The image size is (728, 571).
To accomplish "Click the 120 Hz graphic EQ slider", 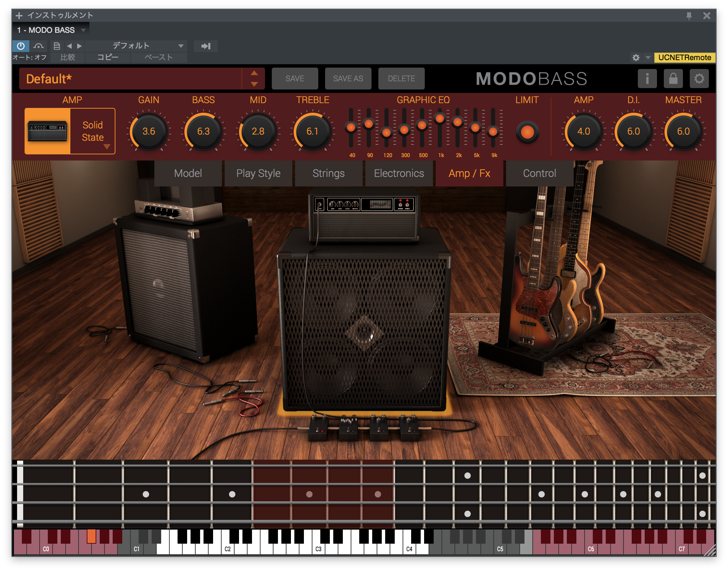I will pyautogui.click(x=386, y=132).
